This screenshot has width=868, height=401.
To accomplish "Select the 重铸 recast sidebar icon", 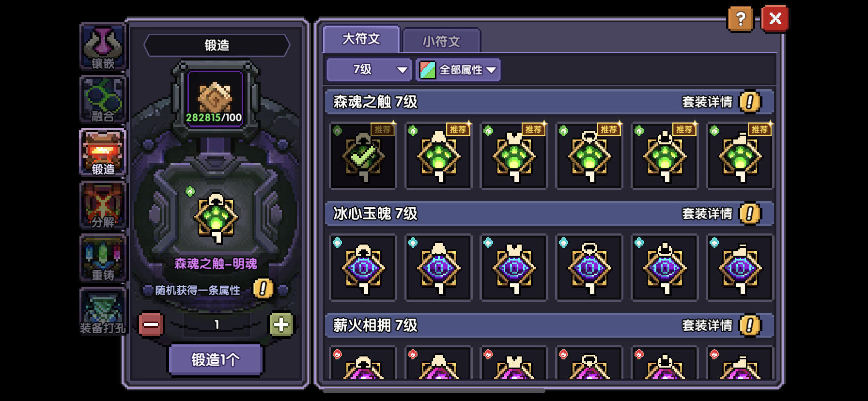I will pos(103,259).
